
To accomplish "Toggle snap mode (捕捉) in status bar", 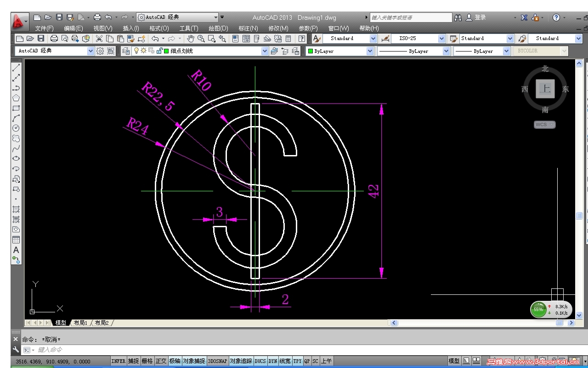I will click(133, 361).
